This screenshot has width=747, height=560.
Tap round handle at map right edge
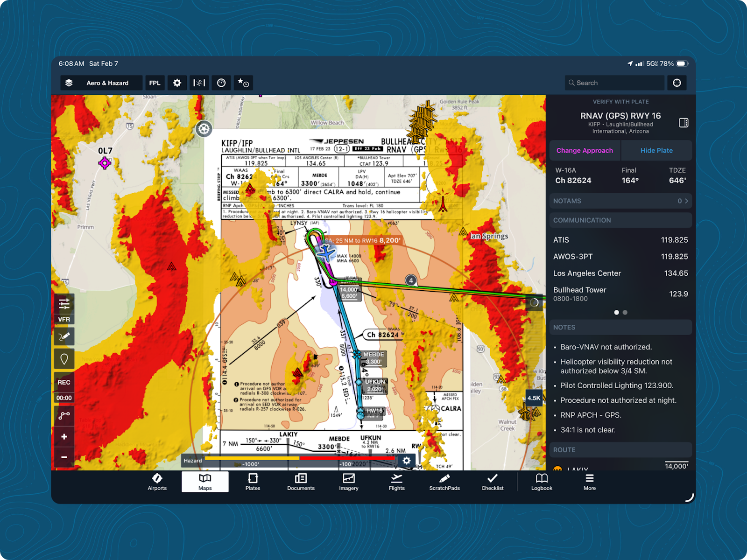pyautogui.click(x=534, y=303)
